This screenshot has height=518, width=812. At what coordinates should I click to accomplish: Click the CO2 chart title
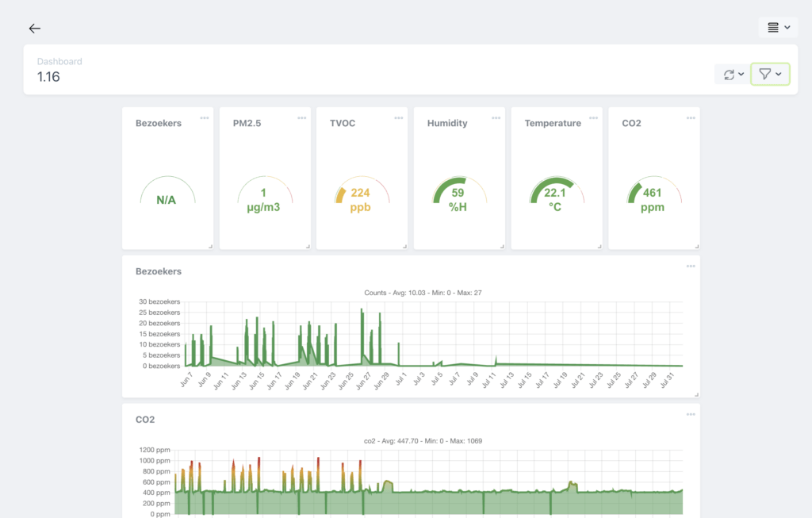point(145,420)
